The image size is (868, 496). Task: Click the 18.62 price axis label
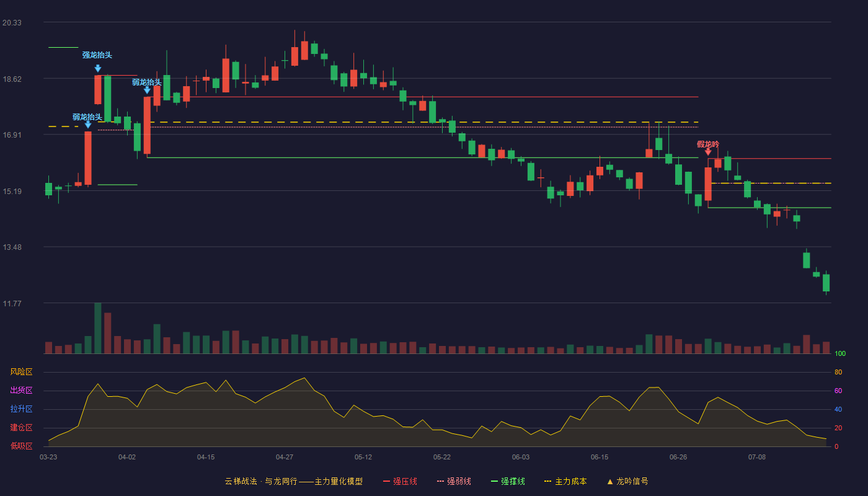pos(12,79)
